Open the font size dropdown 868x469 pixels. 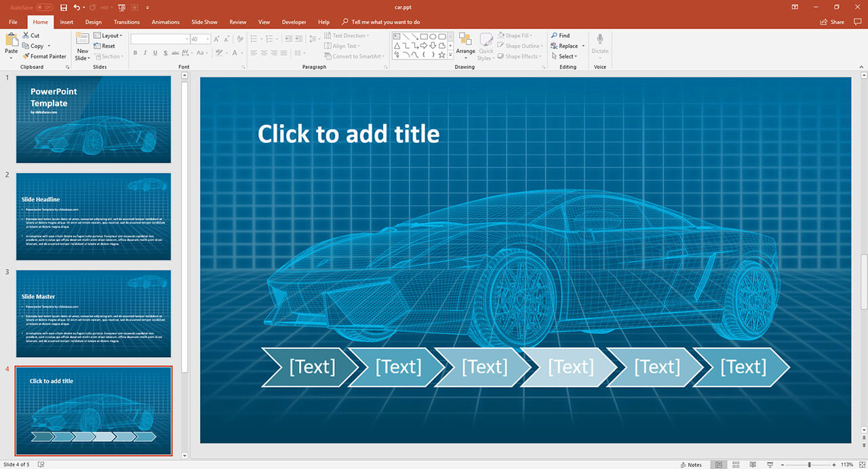coord(207,39)
